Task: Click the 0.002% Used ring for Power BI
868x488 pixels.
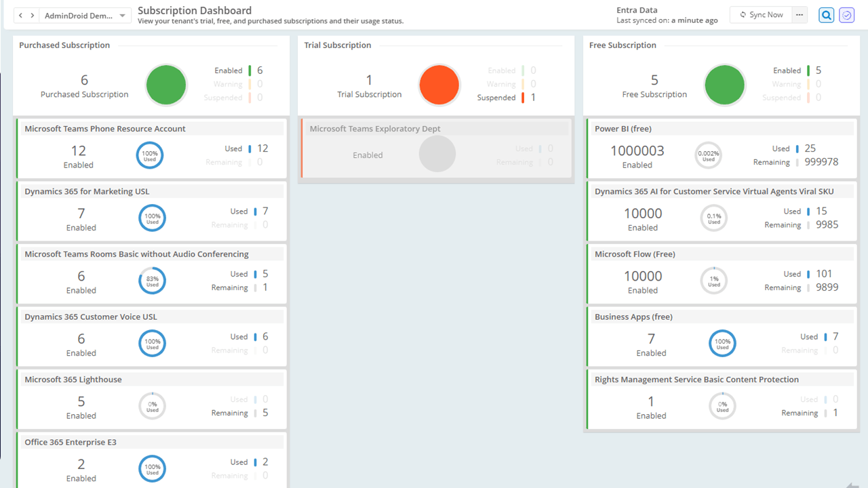Action: (709, 155)
